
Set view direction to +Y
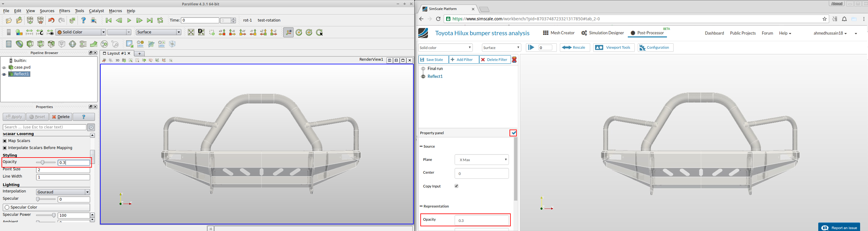[243, 32]
